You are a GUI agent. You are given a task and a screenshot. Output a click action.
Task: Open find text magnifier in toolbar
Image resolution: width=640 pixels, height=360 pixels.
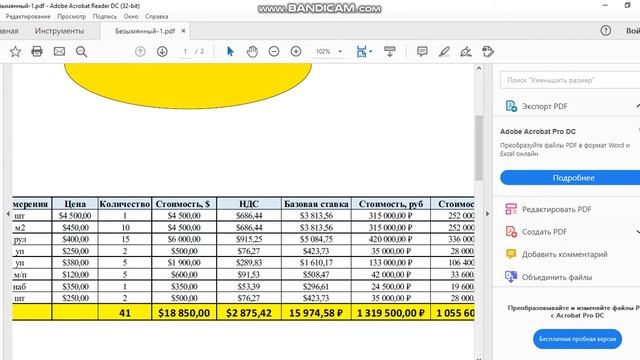pos(81,51)
